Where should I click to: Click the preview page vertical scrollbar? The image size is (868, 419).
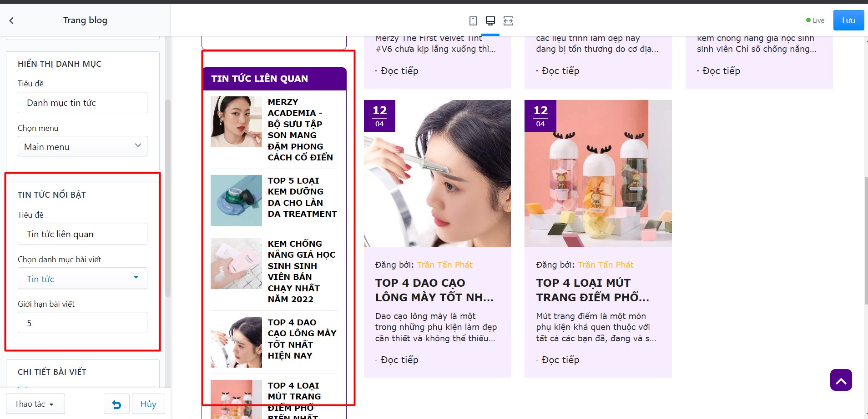pyautogui.click(x=865, y=241)
